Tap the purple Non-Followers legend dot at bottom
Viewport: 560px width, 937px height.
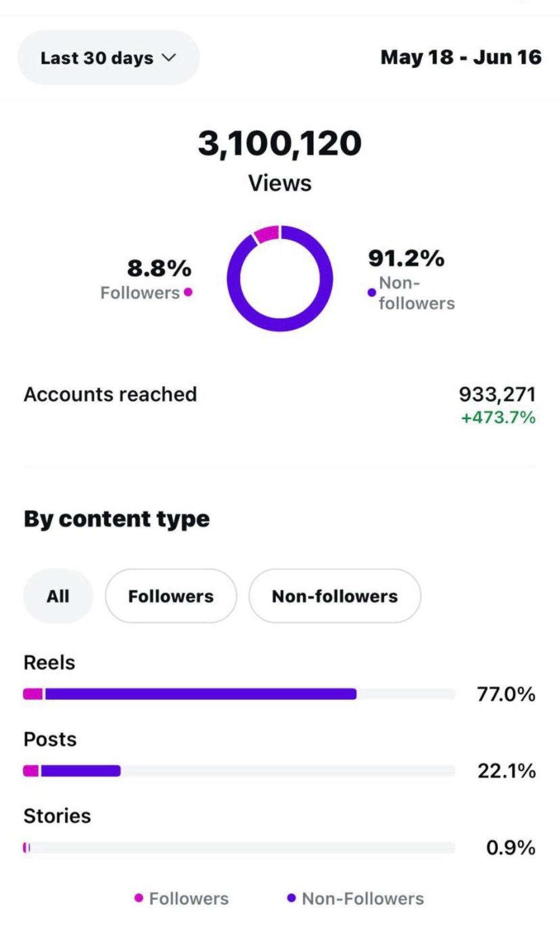pyautogui.click(x=291, y=898)
